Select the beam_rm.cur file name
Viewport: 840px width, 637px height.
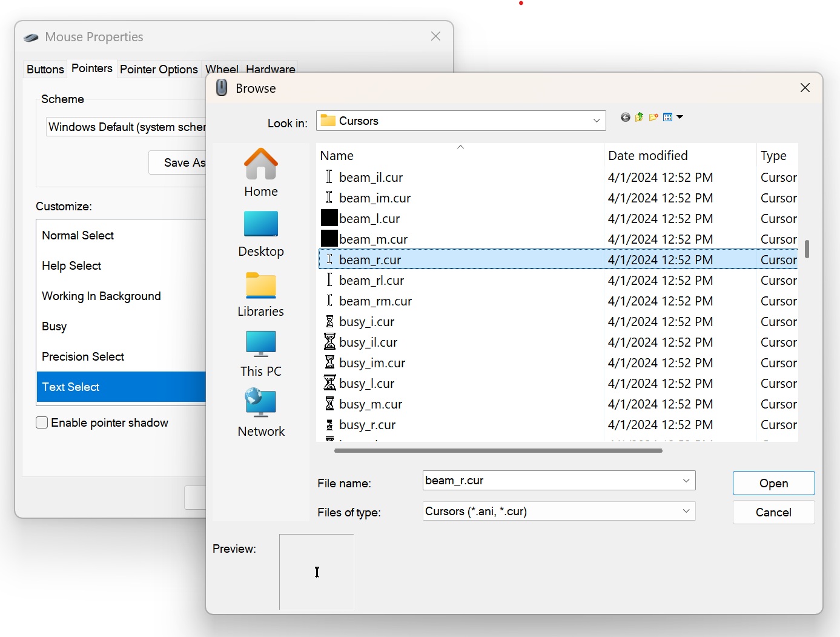point(375,301)
